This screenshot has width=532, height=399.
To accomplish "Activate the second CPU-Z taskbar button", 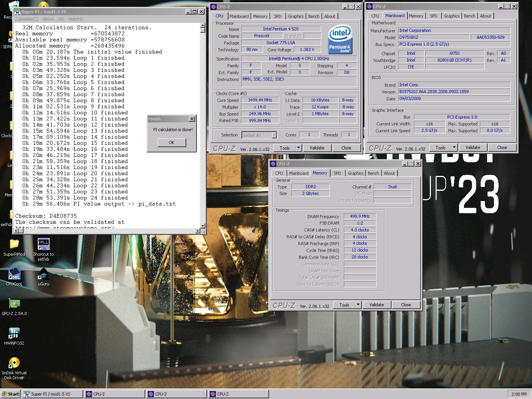I will [177, 394].
